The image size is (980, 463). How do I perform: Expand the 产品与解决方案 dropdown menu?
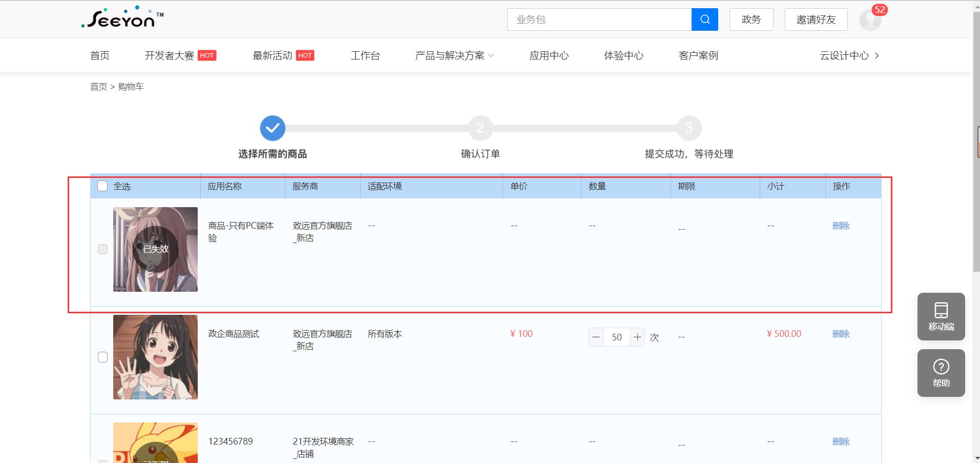click(x=454, y=55)
